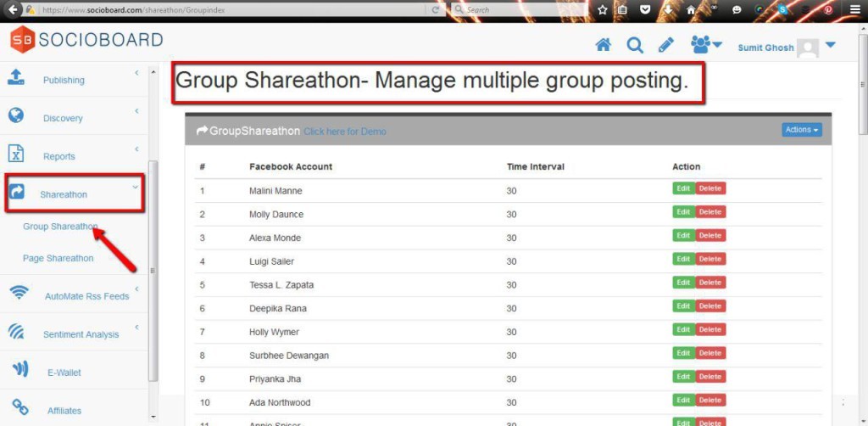Click the 'Time Interval' column header
868x426 pixels.
pyautogui.click(x=536, y=166)
